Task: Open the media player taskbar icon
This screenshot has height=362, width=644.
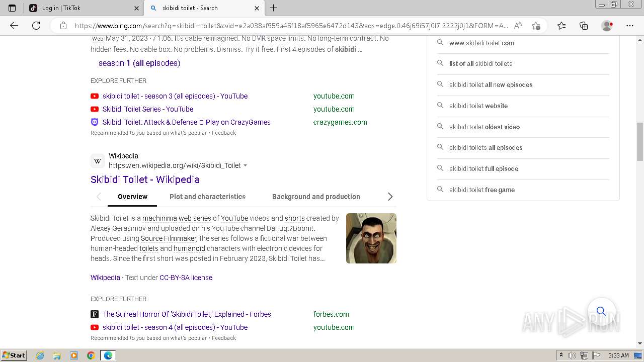Action: [74, 355]
